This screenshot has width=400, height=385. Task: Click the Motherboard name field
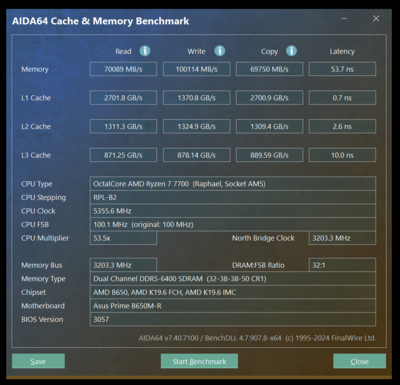click(233, 306)
